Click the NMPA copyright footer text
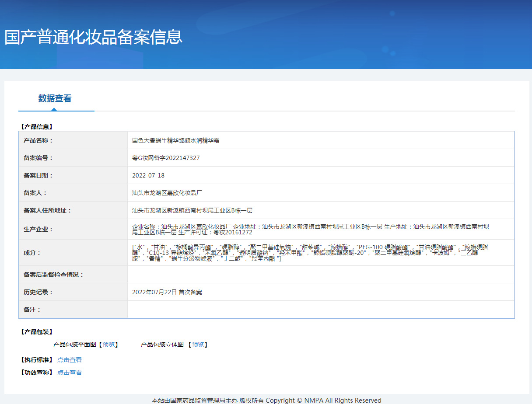 click(x=266, y=400)
